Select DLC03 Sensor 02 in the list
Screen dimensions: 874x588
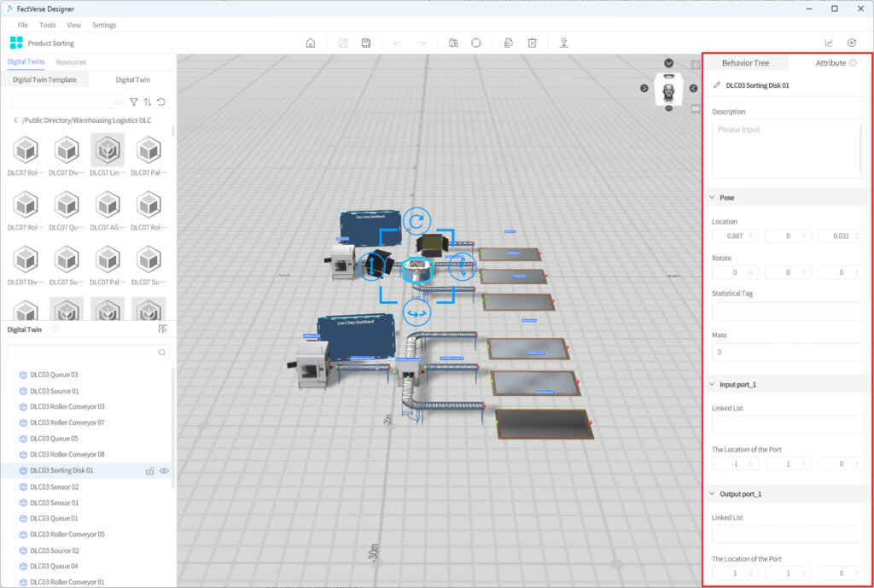click(x=55, y=487)
